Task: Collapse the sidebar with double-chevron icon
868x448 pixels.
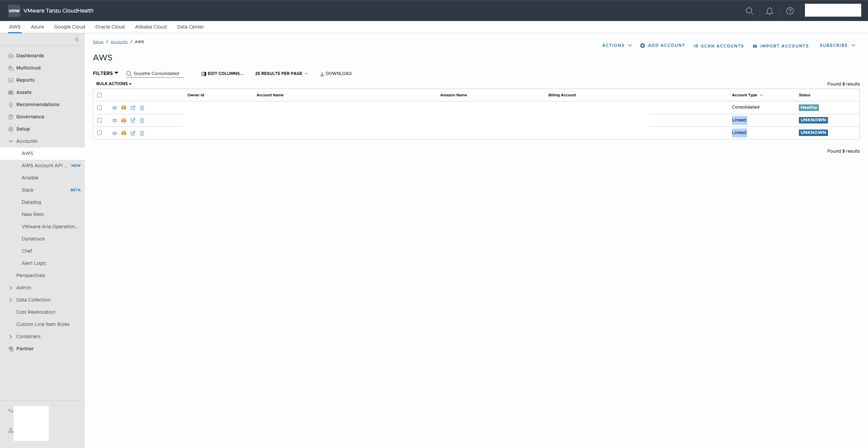Action: (77, 39)
